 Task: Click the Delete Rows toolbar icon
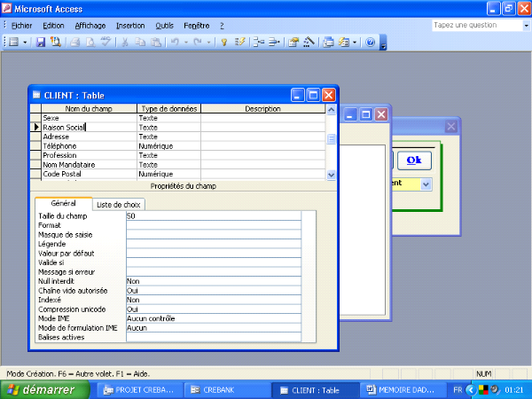pos(273,42)
